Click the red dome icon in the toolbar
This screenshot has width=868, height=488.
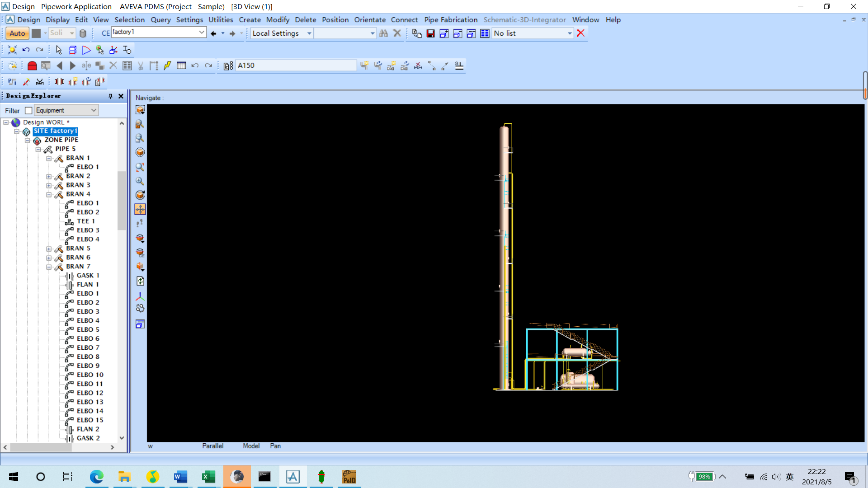tap(32, 66)
